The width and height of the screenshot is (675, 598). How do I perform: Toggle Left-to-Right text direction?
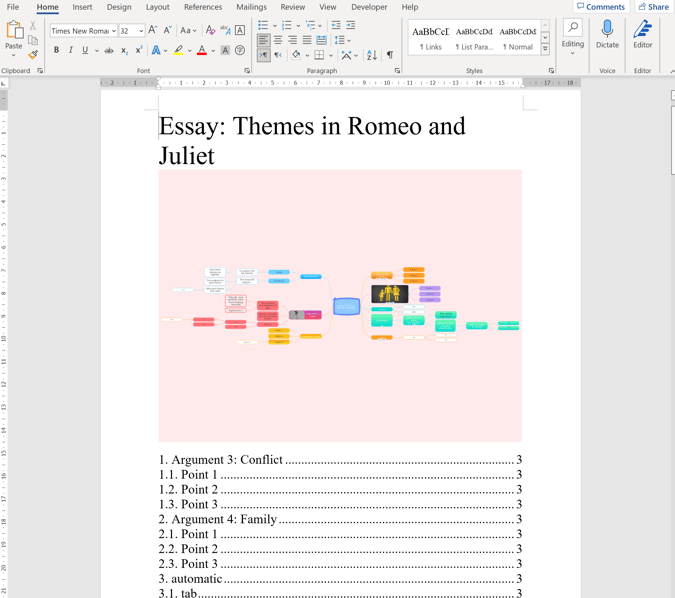(x=263, y=55)
